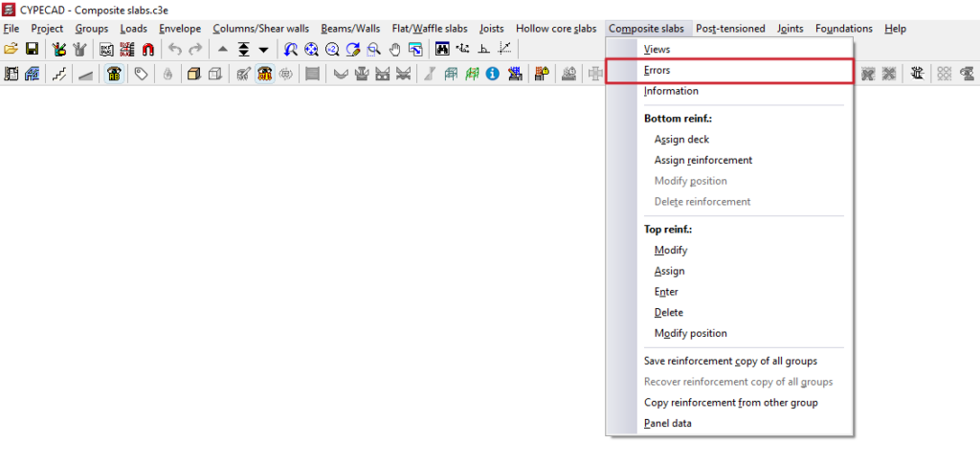
Task: Click the tag label icon
Action: [x=142, y=75]
